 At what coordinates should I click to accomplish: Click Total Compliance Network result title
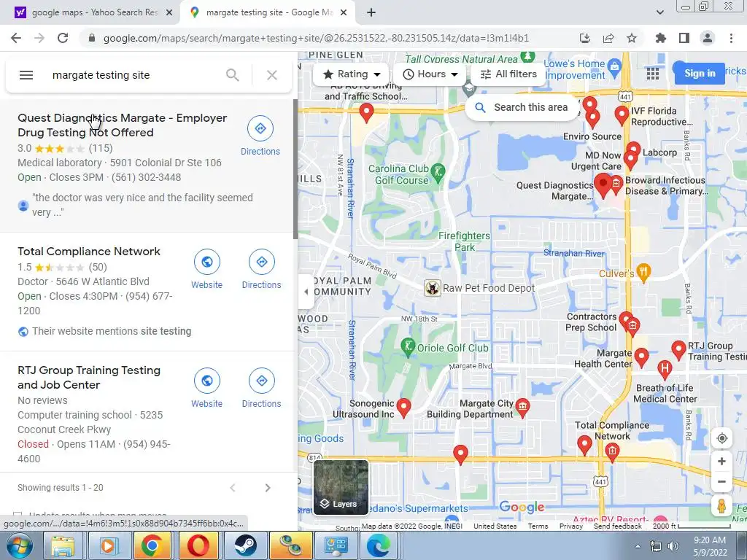click(x=88, y=252)
